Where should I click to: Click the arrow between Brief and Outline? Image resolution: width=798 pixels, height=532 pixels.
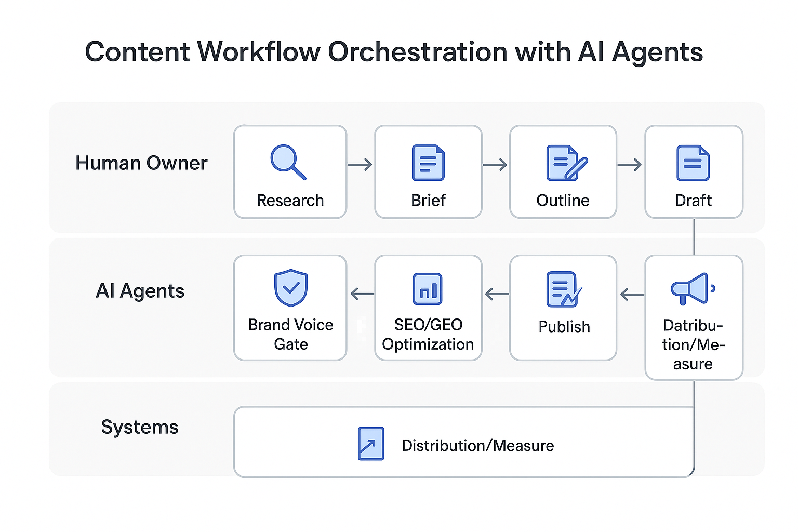pyautogui.click(x=496, y=164)
